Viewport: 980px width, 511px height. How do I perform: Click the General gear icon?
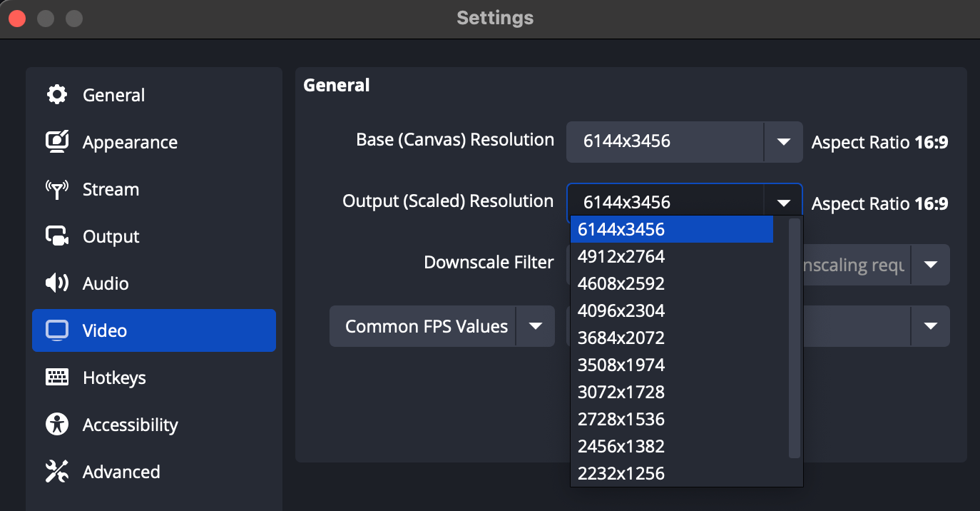coord(57,95)
